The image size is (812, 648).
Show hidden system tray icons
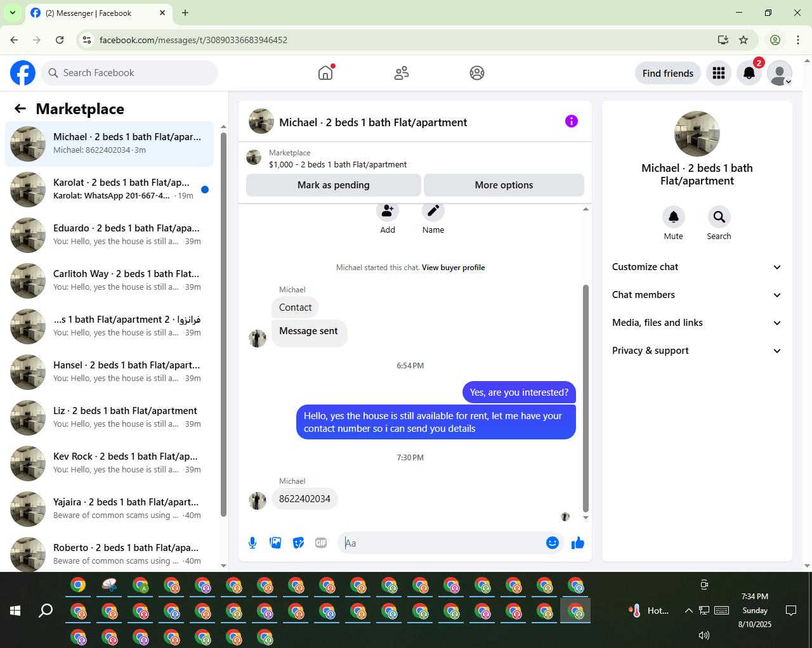[x=688, y=611]
